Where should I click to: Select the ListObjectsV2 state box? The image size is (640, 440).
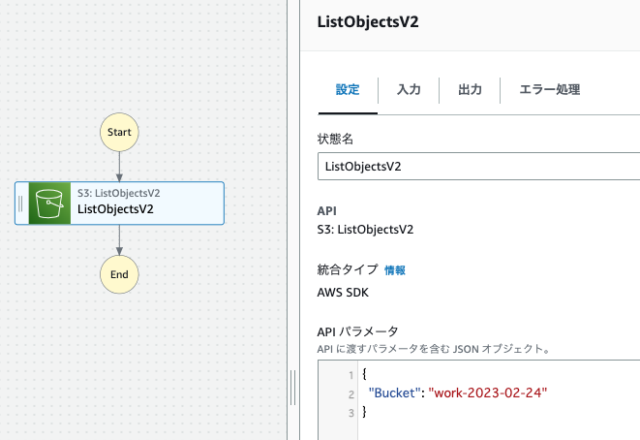point(119,203)
